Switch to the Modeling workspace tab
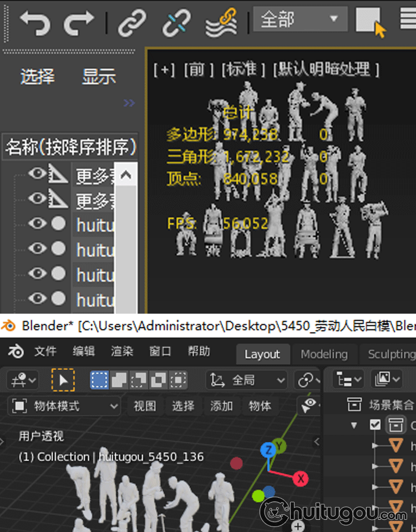 tap(324, 354)
